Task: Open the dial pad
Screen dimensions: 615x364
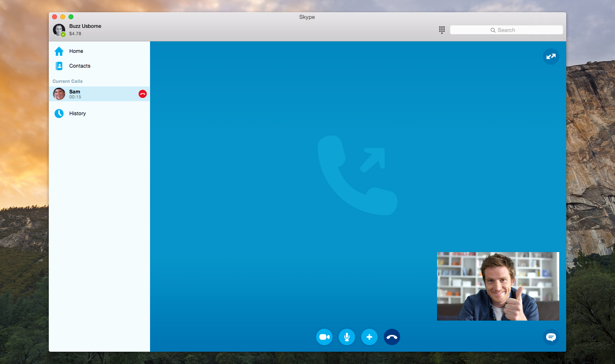Action: [442, 30]
